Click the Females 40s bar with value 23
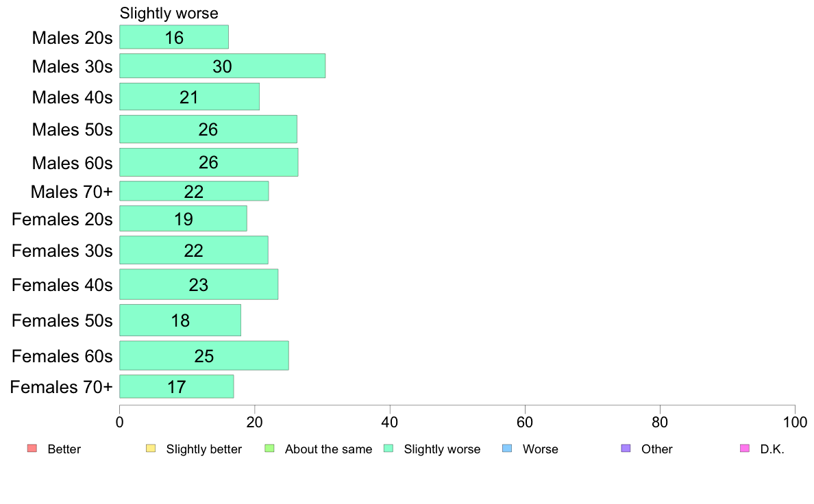 199,284
